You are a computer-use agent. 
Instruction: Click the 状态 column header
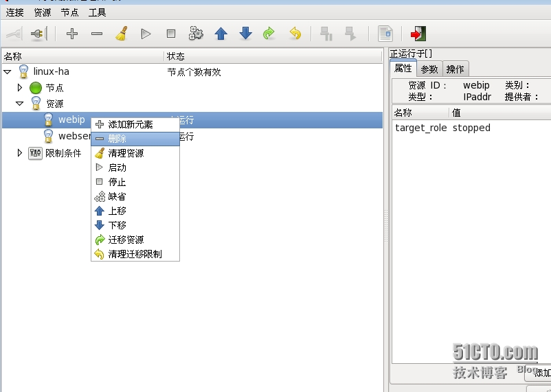coord(273,56)
